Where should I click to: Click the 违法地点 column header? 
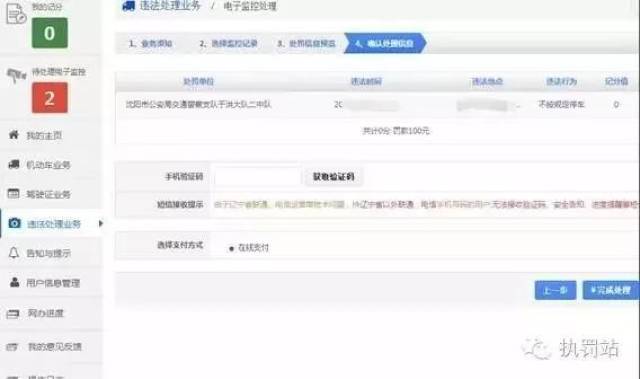[487, 82]
